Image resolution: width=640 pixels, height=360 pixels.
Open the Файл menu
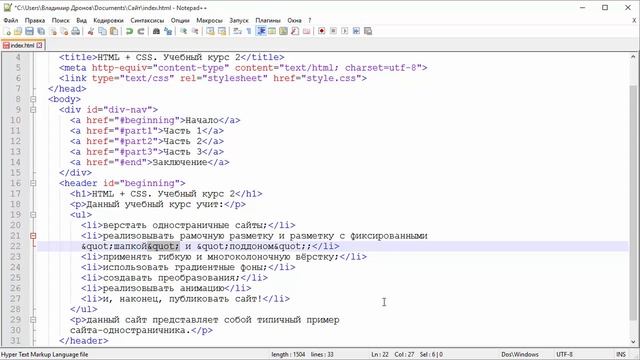(11, 20)
